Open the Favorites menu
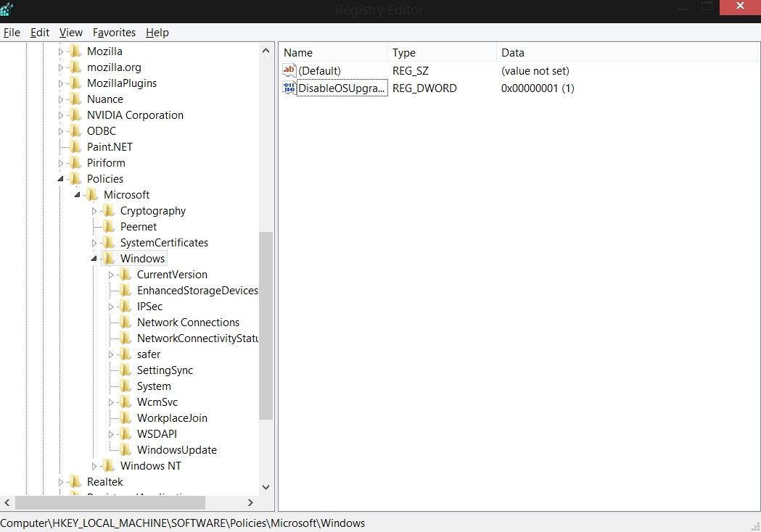This screenshot has width=761, height=532. 114,33
